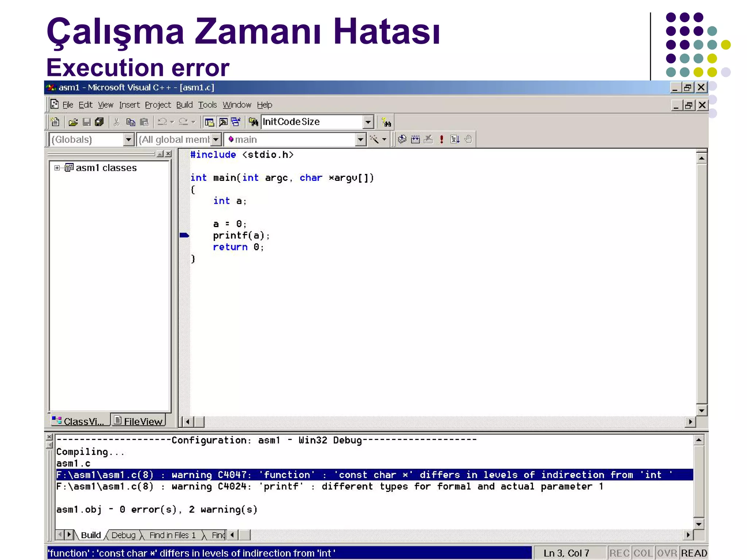
Task: Toggle the Workspace window icon
Action: pyautogui.click(x=209, y=122)
